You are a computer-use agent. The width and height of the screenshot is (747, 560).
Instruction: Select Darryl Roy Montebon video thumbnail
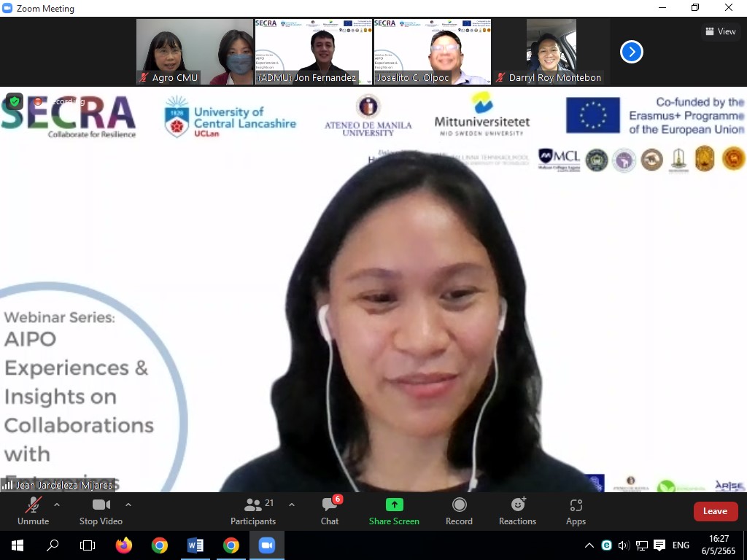tap(551, 52)
